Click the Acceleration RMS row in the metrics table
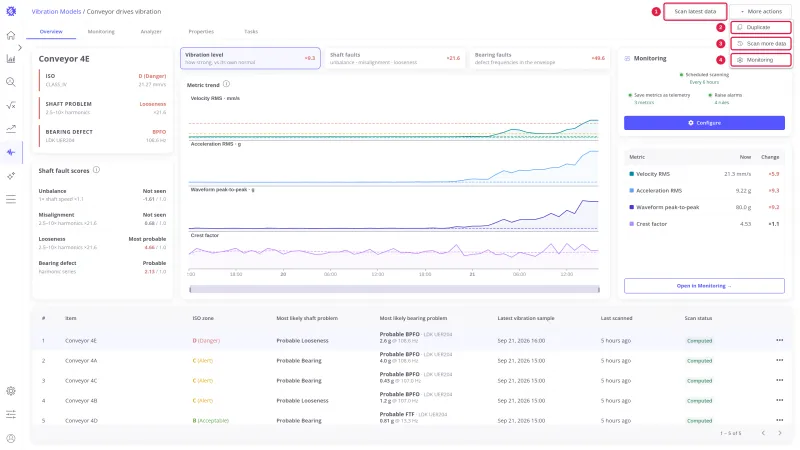The width and height of the screenshot is (800, 450). [x=704, y=190]
